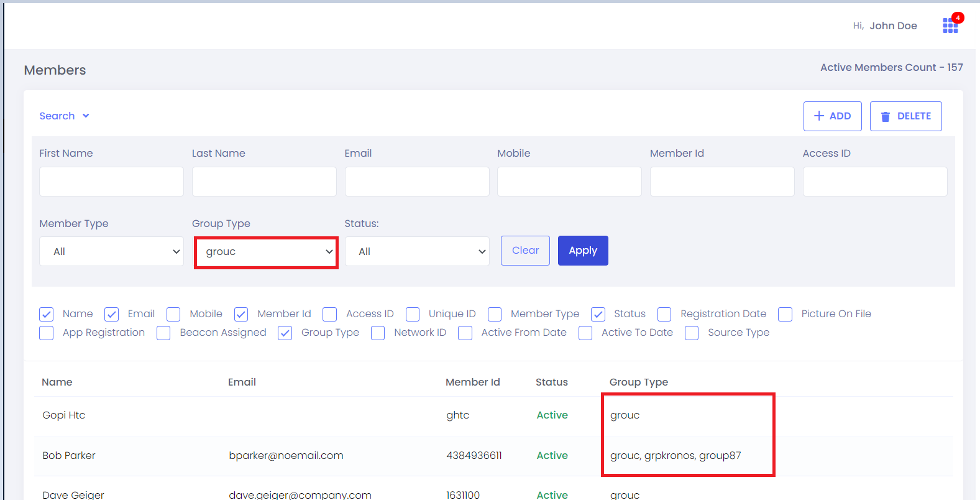Enable the Mobile column checkbox
Viewport: 980px width, 500px height.
173,314
